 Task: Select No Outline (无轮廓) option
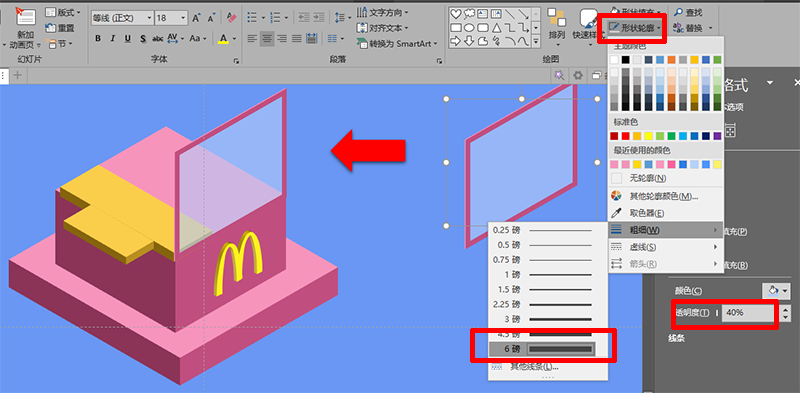pyautogui.click(x=666, y=178)
